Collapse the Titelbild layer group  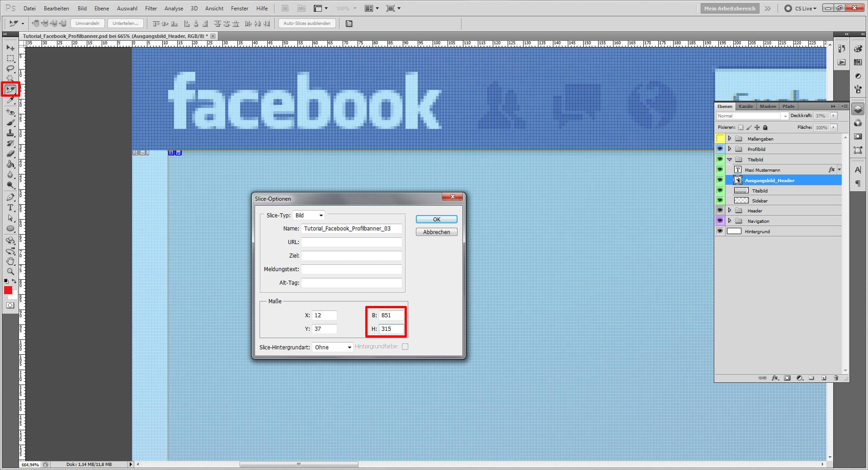(x=730, y=159)
